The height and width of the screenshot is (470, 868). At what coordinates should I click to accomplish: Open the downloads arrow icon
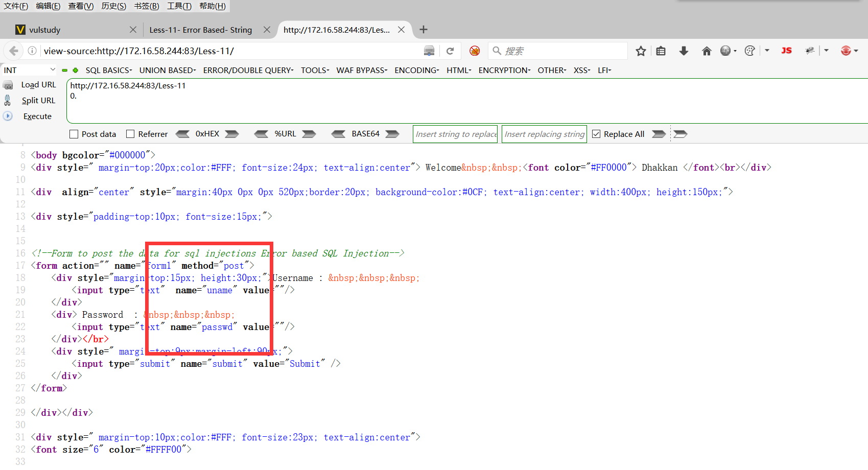tap(684, 51)
